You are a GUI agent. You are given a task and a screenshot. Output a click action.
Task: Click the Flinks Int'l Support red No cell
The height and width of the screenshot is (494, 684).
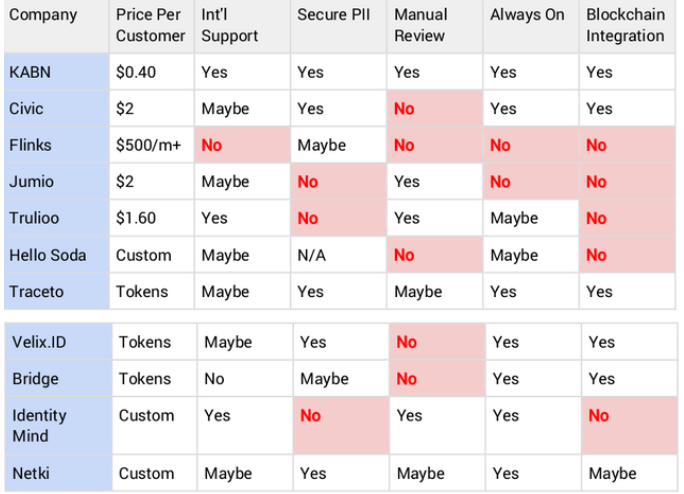[242, 145]
